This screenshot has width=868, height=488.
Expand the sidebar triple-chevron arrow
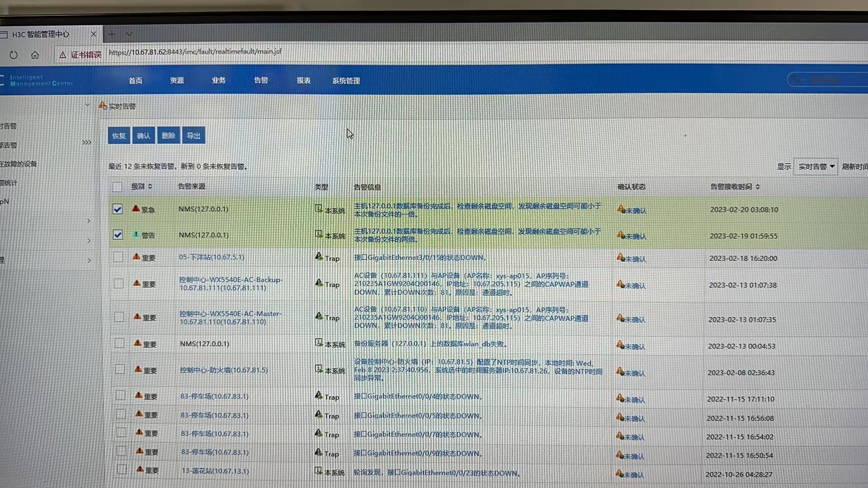[x=86, y=142]
